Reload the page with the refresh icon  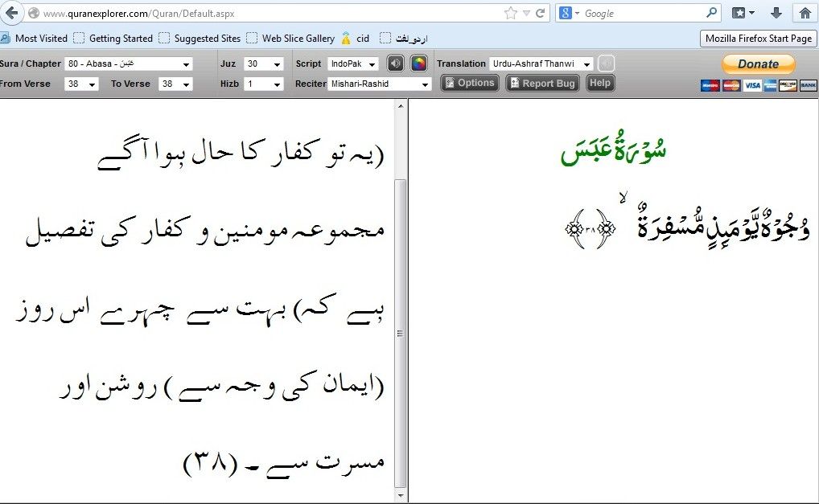[x=540, y=13]
